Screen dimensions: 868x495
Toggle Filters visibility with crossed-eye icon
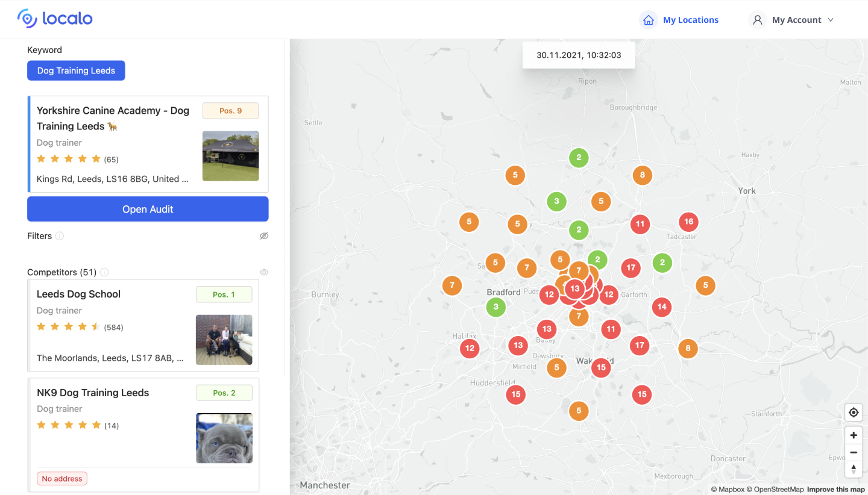coord(263,236)
